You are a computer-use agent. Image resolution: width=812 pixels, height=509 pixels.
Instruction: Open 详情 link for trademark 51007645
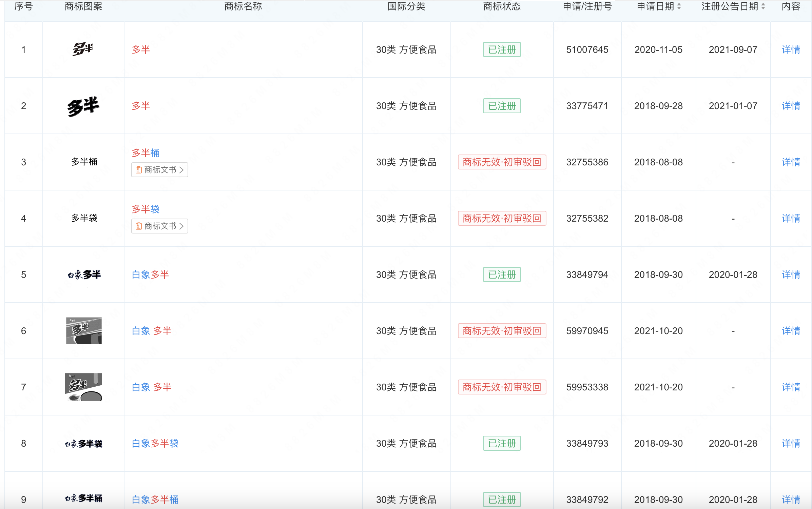791,50
